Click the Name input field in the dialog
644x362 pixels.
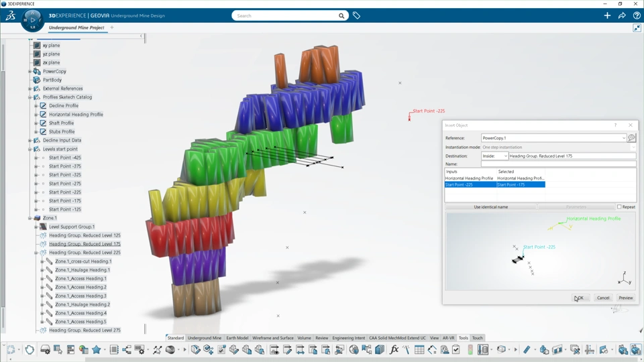click(x=559, y=164)
